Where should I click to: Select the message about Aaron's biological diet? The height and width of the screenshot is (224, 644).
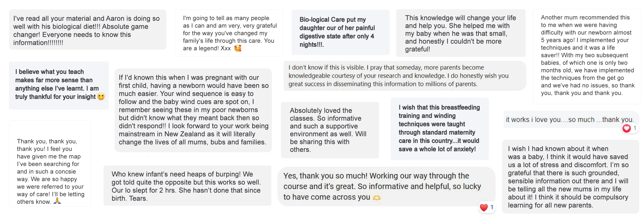click(x=87, y=30)
